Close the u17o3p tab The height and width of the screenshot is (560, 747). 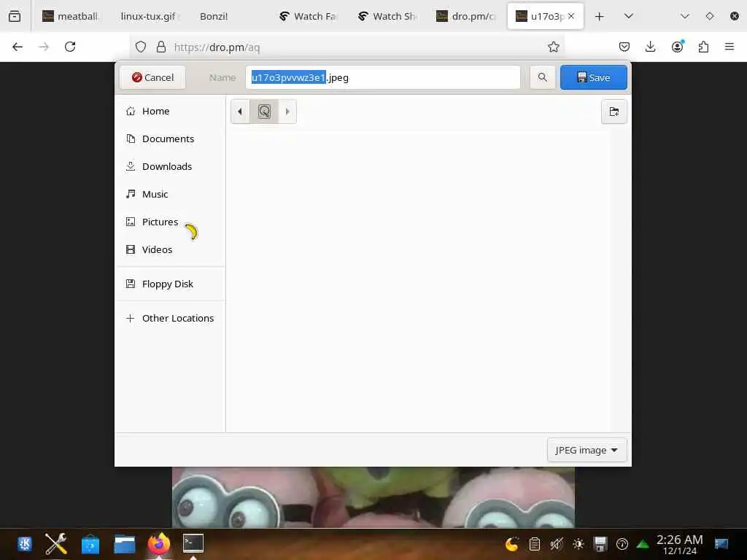(571, 16)
